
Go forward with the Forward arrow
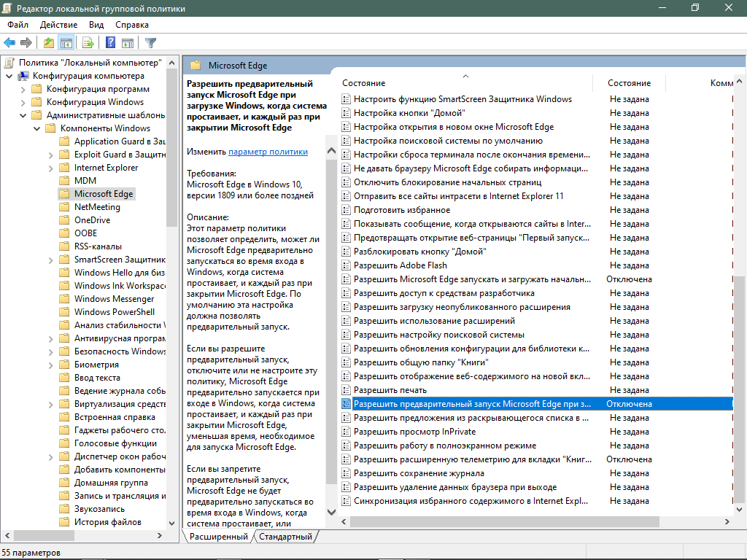pos(26,42)
